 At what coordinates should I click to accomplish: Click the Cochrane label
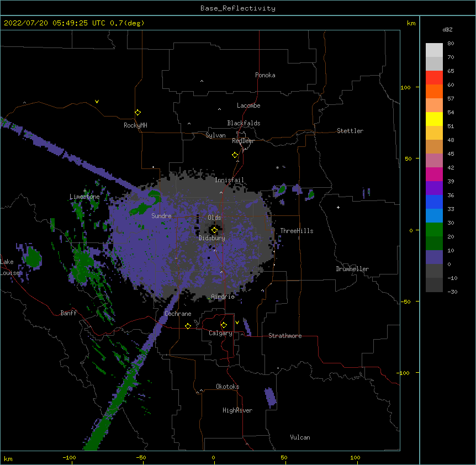click(x=178, y=314)
